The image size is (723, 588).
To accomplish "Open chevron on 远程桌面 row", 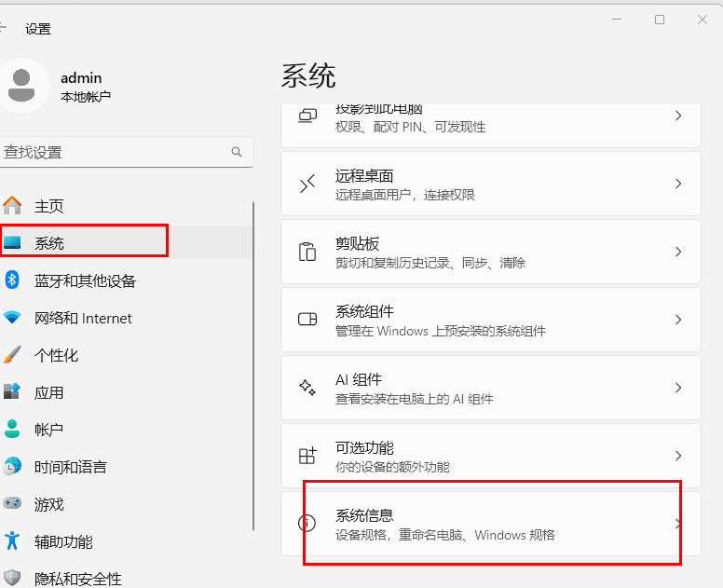I will point(678,184).
